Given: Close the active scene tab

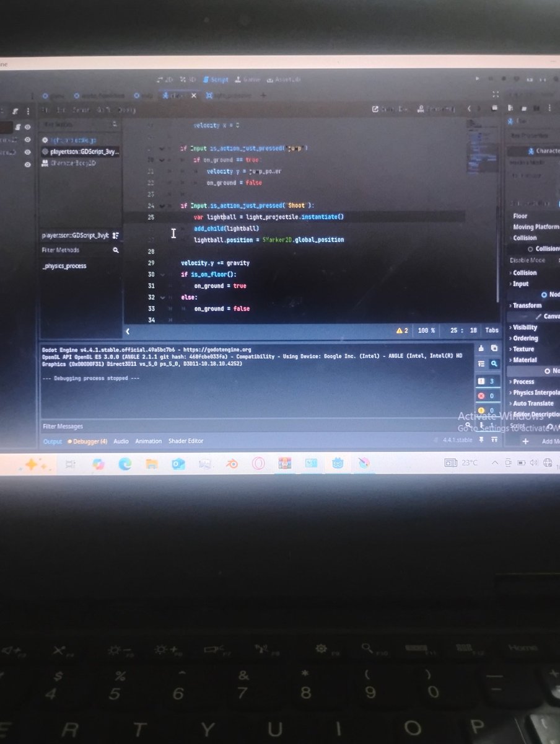Looking at the screenshot, I should (x=193, y=95).
